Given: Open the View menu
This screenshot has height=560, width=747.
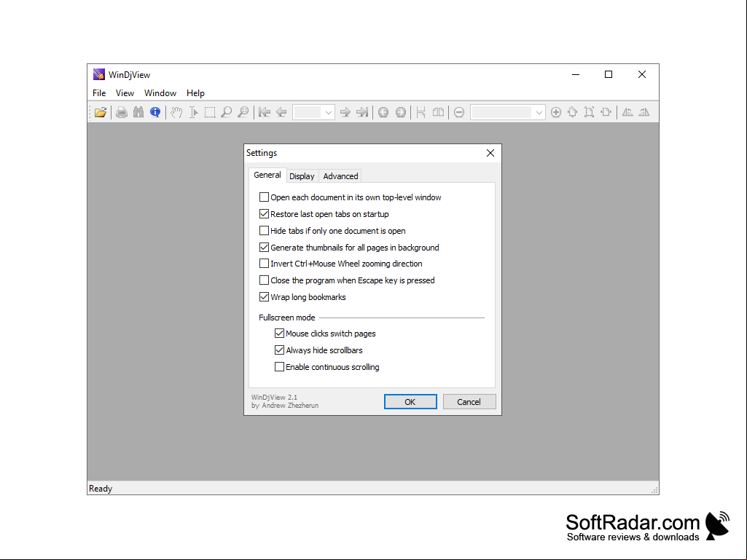Looking at the screenshot, I should pyautogui.click(x=125, y=93).
